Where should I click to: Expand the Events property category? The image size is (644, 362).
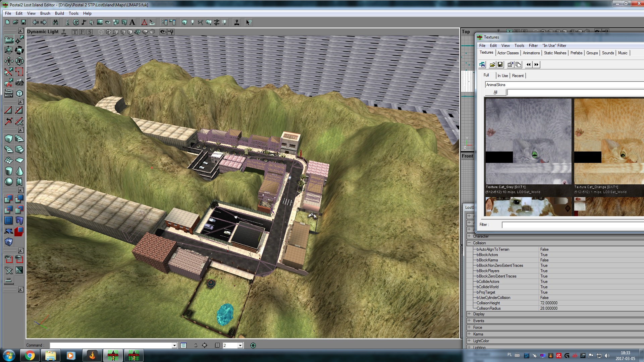click(469, 321)
